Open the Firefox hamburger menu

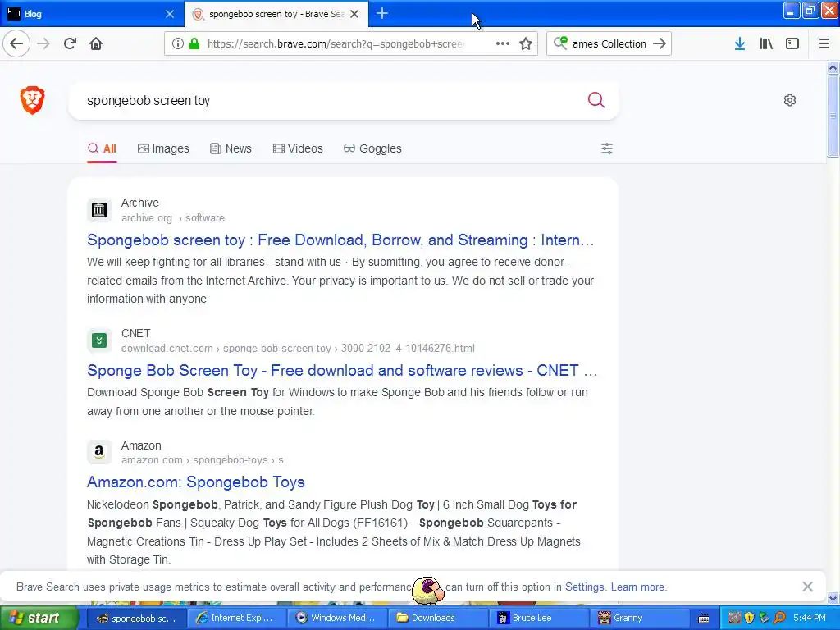(x=824, y=43)
